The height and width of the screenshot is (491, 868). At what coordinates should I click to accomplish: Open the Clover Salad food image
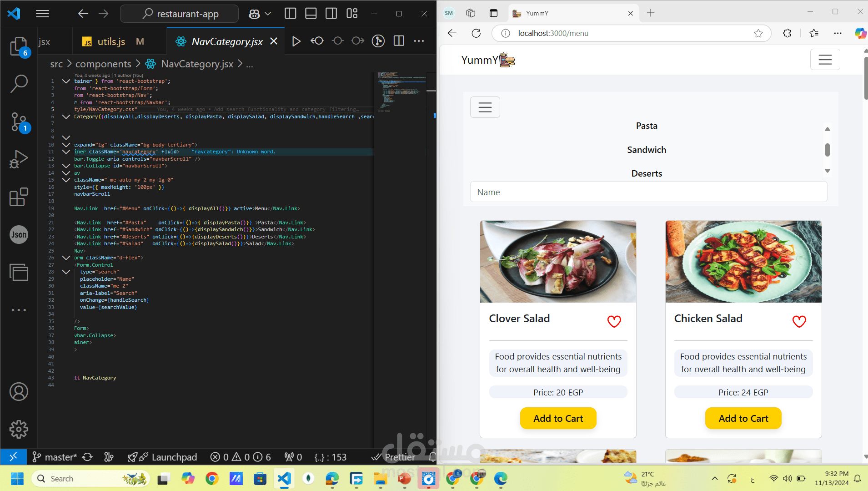(558, 262)
